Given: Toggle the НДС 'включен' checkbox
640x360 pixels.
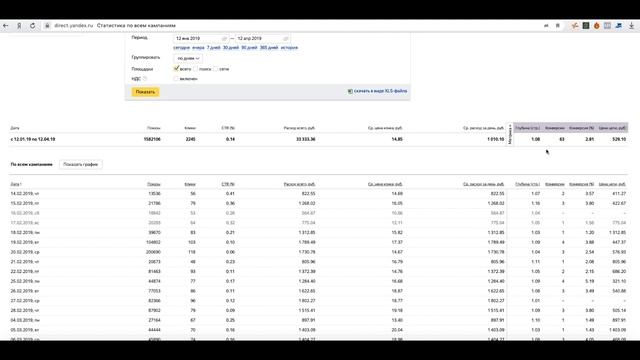Looking at the screenshot, I should 176,78.
